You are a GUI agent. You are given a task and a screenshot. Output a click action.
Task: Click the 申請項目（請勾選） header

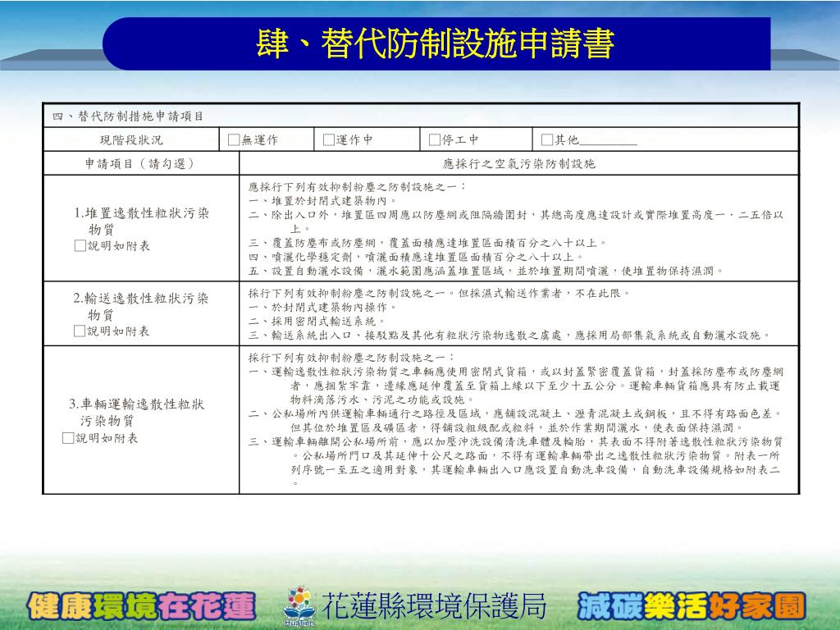pyautogui.click(x=141, y=163)
